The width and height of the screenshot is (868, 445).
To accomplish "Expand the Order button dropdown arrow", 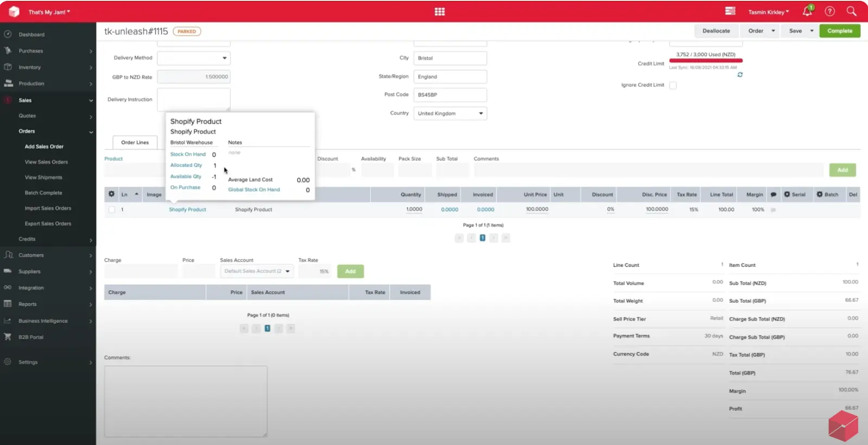I will 773,31.
